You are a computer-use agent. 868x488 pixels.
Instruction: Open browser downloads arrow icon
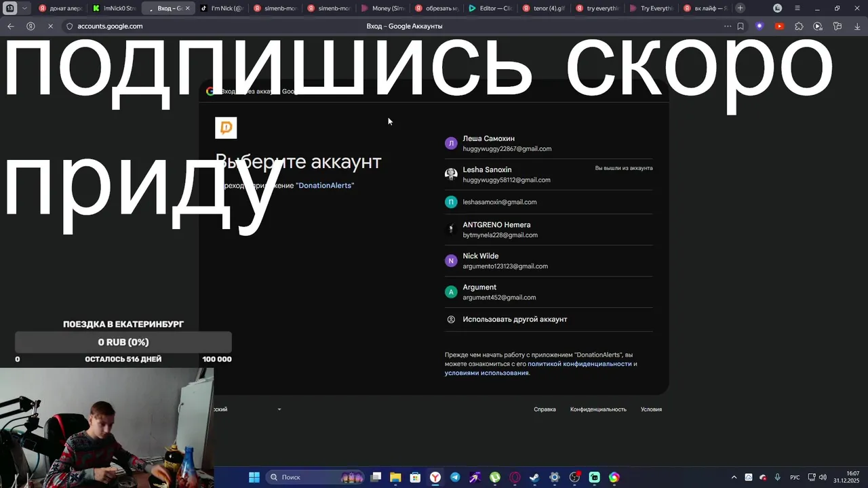click(x=857, y=26)
